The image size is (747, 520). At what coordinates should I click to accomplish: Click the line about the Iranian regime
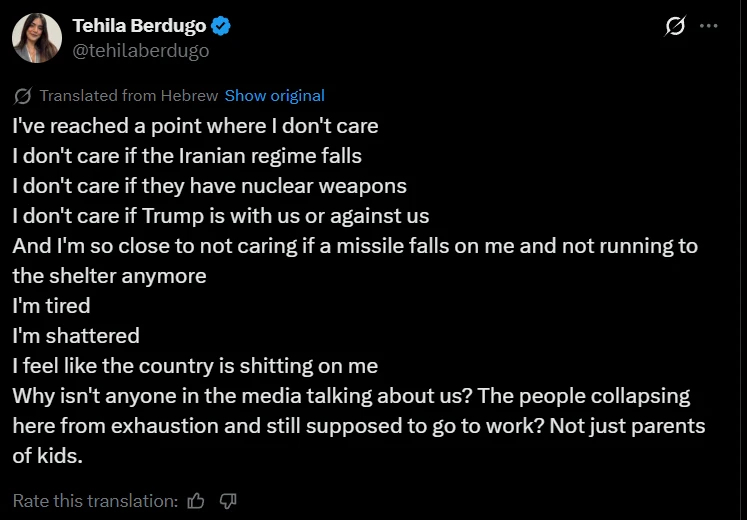coord(187,156)
